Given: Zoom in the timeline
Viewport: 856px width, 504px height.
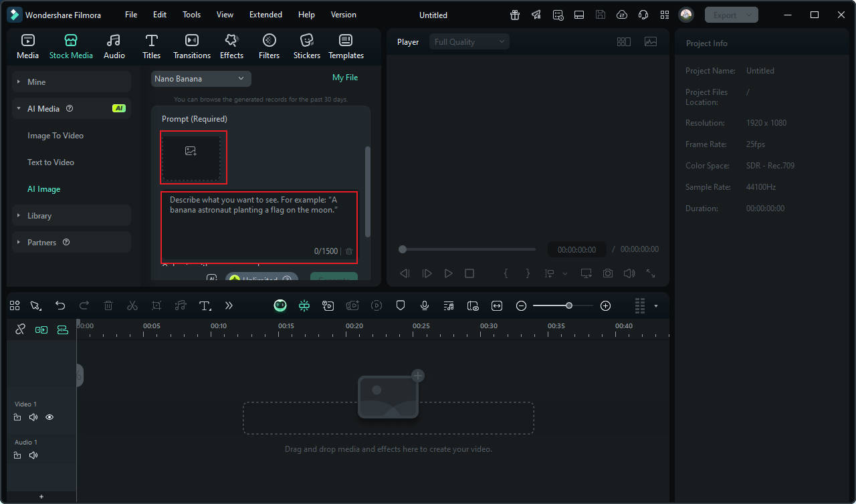Looking at the screenshot, I should [x=606, y=305].
